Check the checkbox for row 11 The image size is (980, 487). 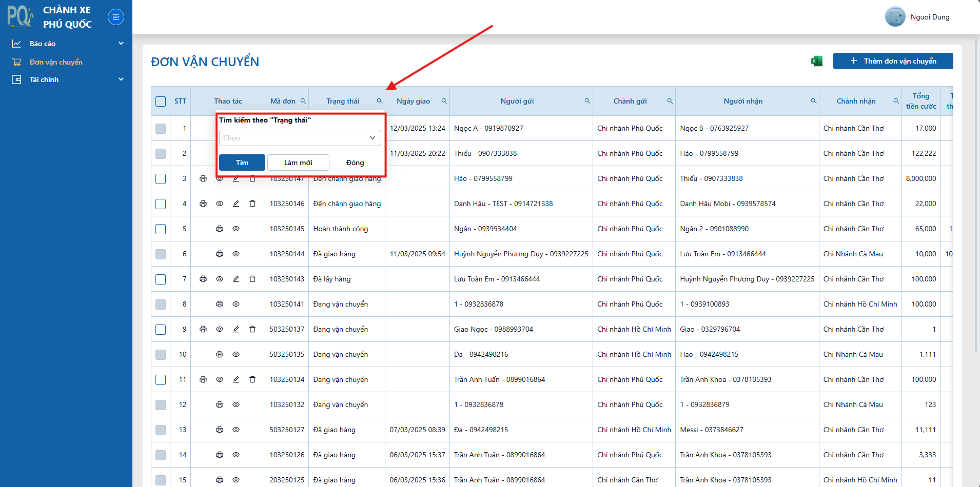161,380
